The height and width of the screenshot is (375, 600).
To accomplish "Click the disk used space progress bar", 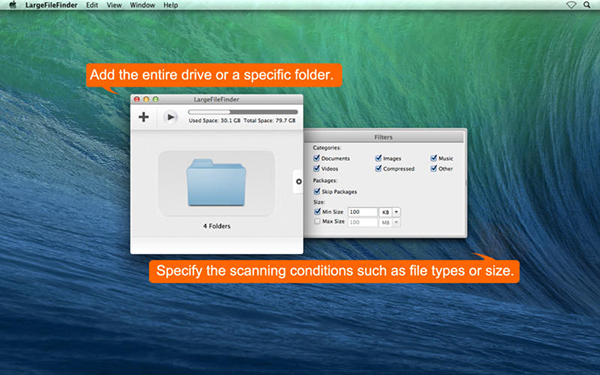I will pyautogui.click(x=243, y=112).
